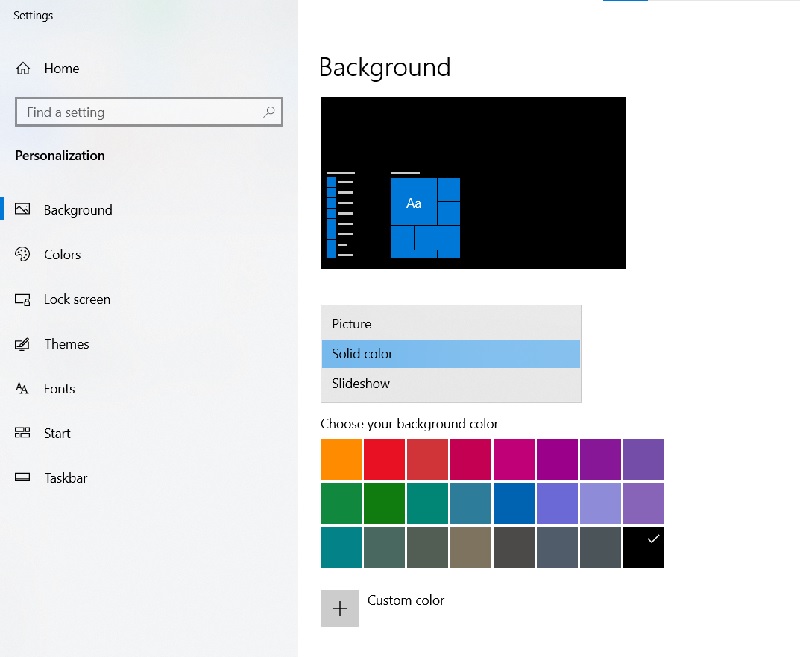Image resolution: width=800 pixels, height=657 pixels.
Task: Pick Slideshow in the background dropdown
Action: [450, 384]
